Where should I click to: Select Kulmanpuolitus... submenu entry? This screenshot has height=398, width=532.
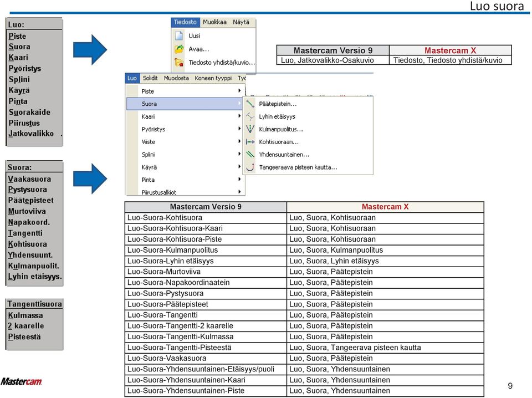[x=281, y=129]
